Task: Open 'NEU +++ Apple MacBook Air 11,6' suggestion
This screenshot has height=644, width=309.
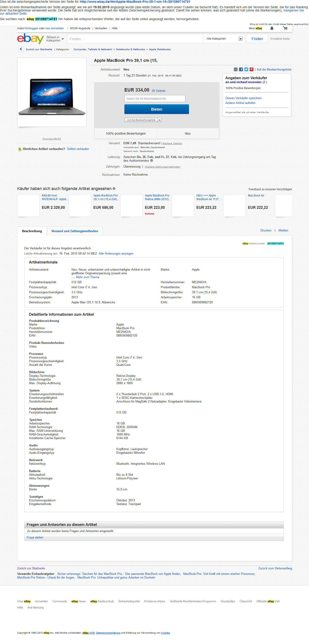Action: click(x=208, y=197)
